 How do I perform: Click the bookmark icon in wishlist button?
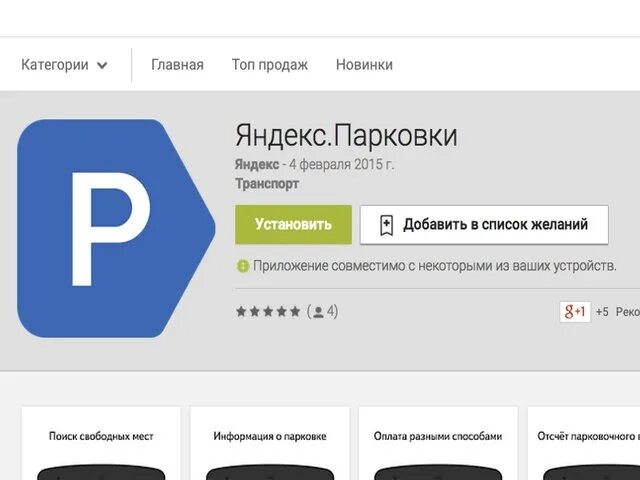pyautogui.click(x=386, y=225)
